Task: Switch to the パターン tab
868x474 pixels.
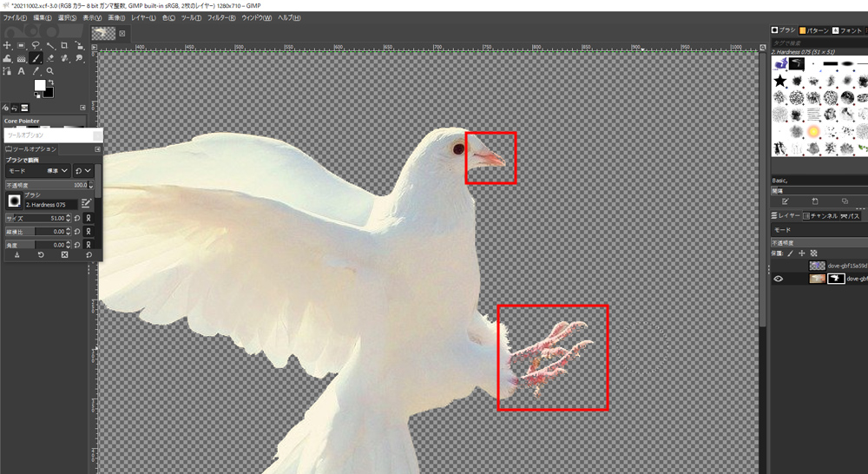Action: pyautogui.click(x=814, y=30)
